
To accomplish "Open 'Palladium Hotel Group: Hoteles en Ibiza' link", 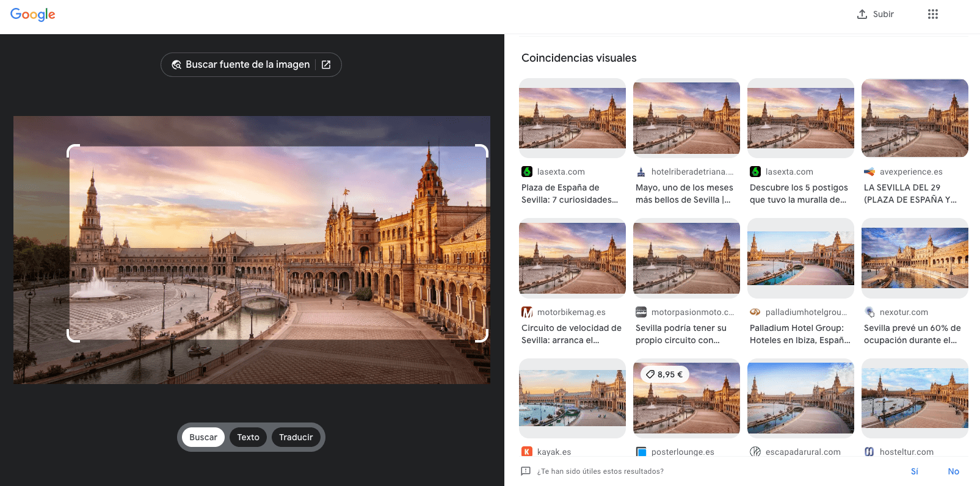I will (x=800, y=334).
